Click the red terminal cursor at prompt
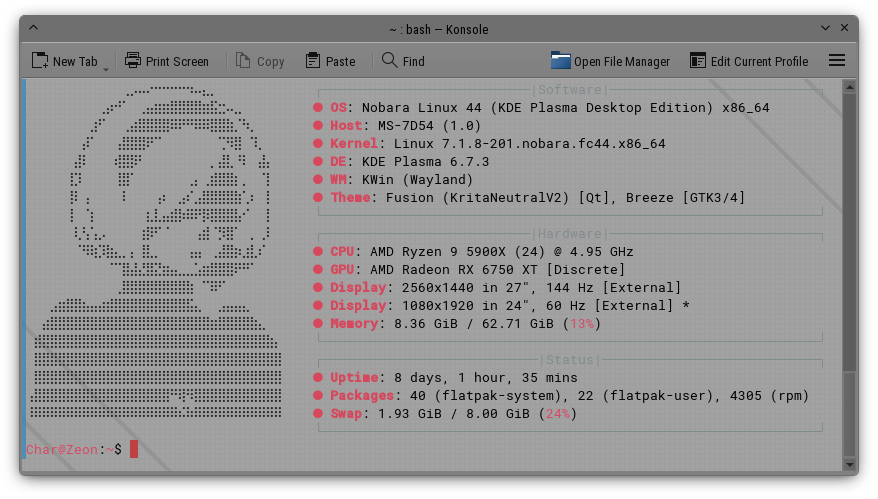 click(x=134, y=449)
